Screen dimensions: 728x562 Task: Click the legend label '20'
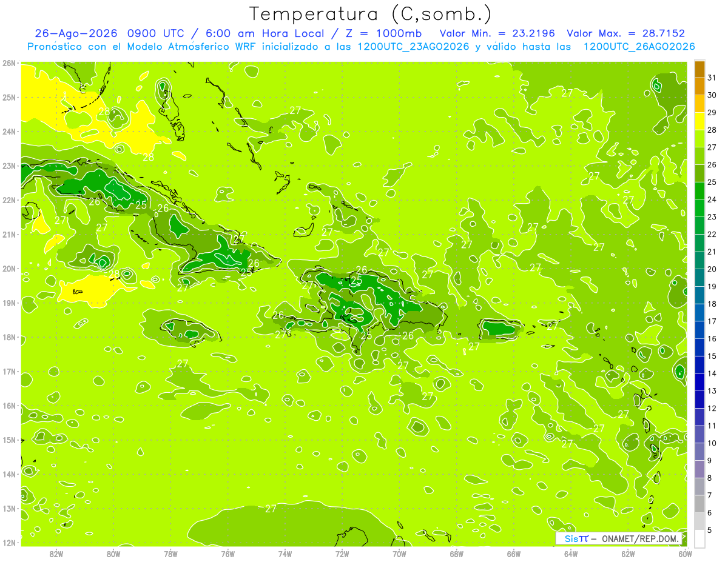click(x=712, y=269)
